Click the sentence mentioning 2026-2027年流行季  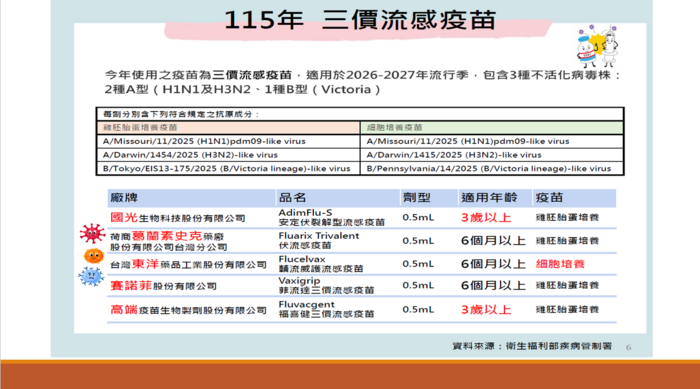[x=362, y=75]
